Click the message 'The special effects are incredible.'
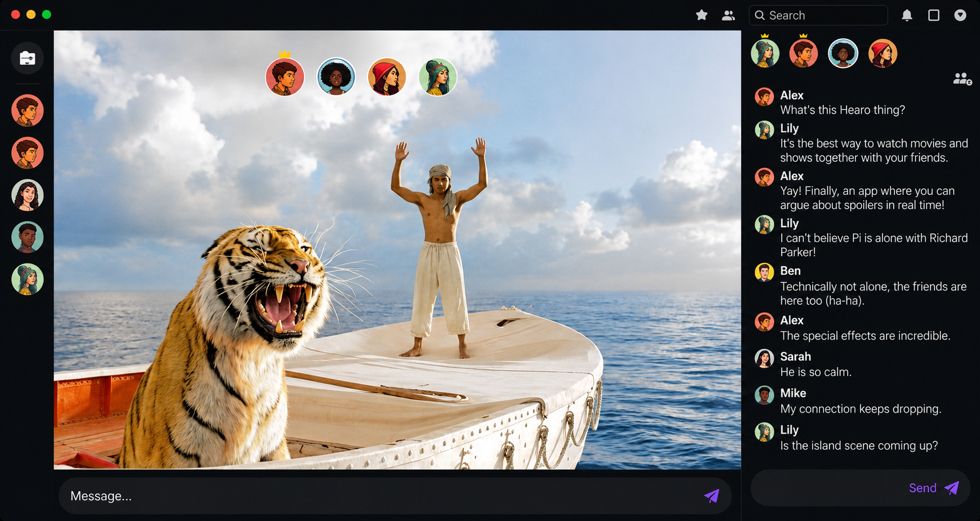Image resolution: width=980 pixels, height=521 pixels. [865, 336]
